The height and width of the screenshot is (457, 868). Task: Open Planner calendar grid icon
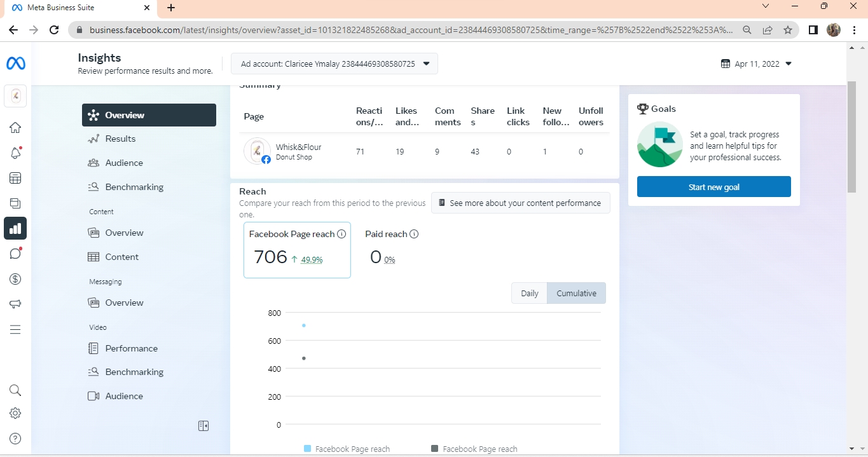(x=15, y=179)
